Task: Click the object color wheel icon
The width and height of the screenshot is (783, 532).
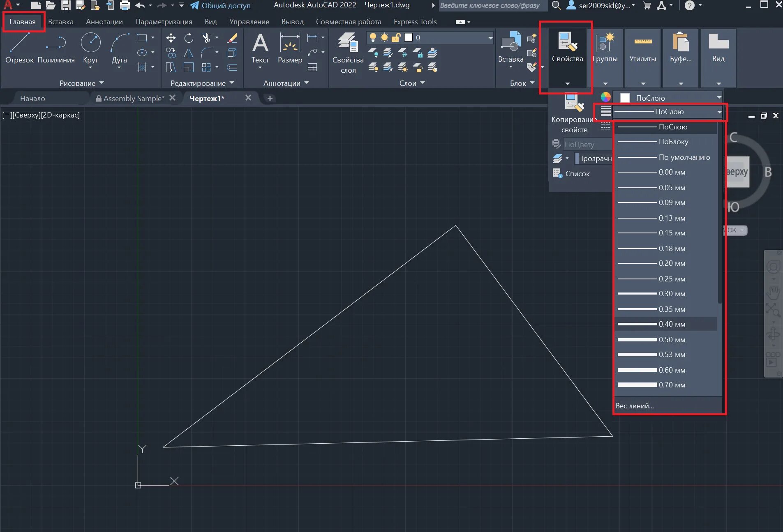Action: click(x=605, y=97)
